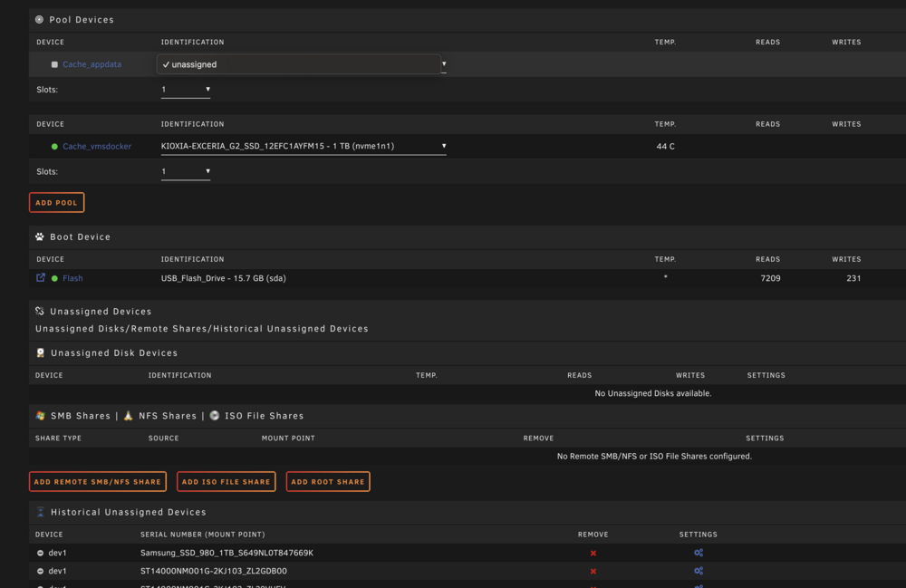Click the Historical Unassigned Devices heading text
The height and width of the screenshot is (588, 906).
coord(129,512)
